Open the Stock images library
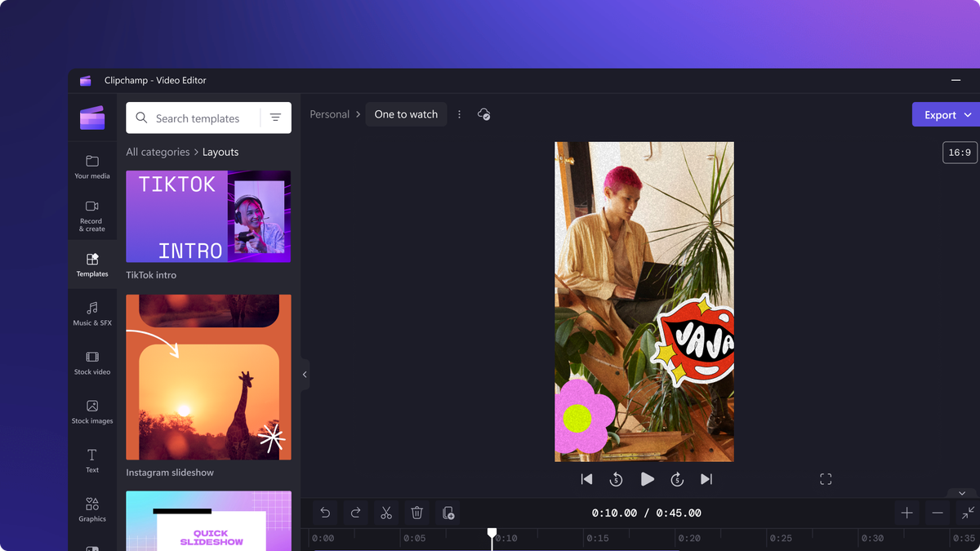Viewport: 980px width, 551px height. click(x=92, y=411)
